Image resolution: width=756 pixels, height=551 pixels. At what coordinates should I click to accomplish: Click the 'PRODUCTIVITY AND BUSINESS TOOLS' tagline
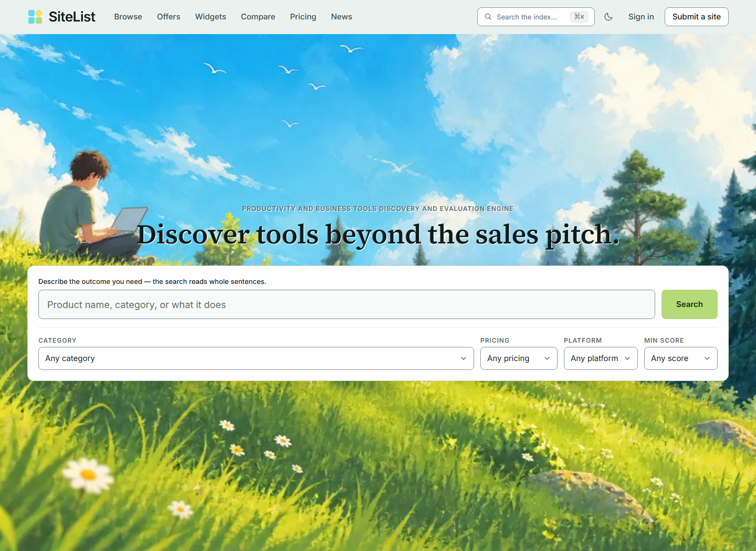click(x=378, y=209)
